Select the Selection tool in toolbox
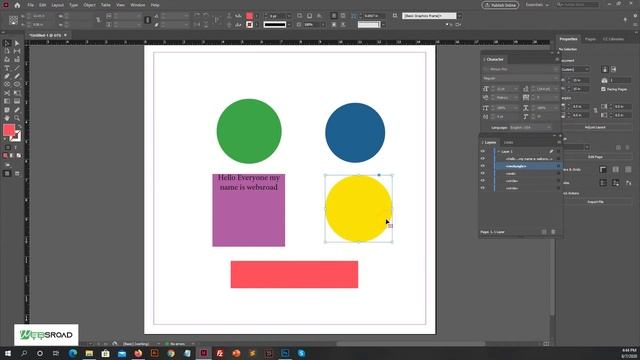This screenshot has height=360, width=640. click(x=7, y=43)
